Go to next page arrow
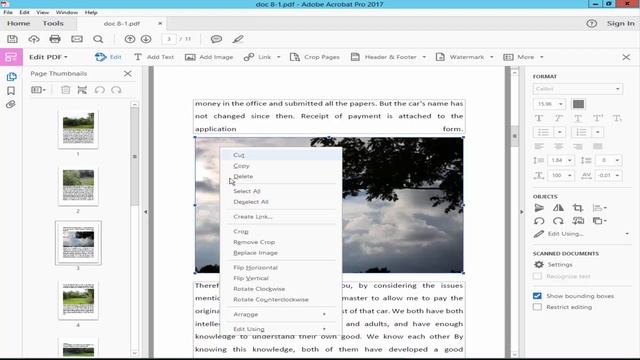 (x=146, y=39)
